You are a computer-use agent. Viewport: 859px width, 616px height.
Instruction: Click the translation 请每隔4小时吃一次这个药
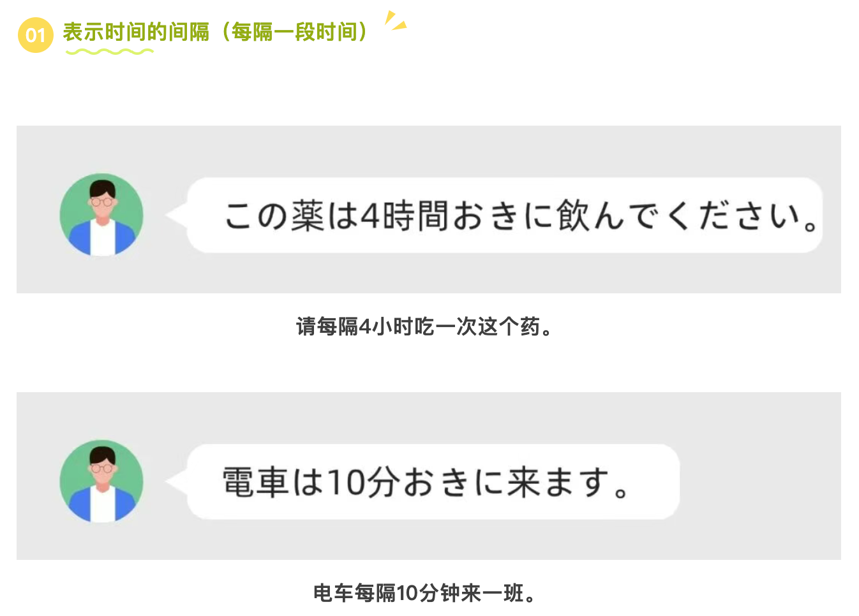point(424,326)
